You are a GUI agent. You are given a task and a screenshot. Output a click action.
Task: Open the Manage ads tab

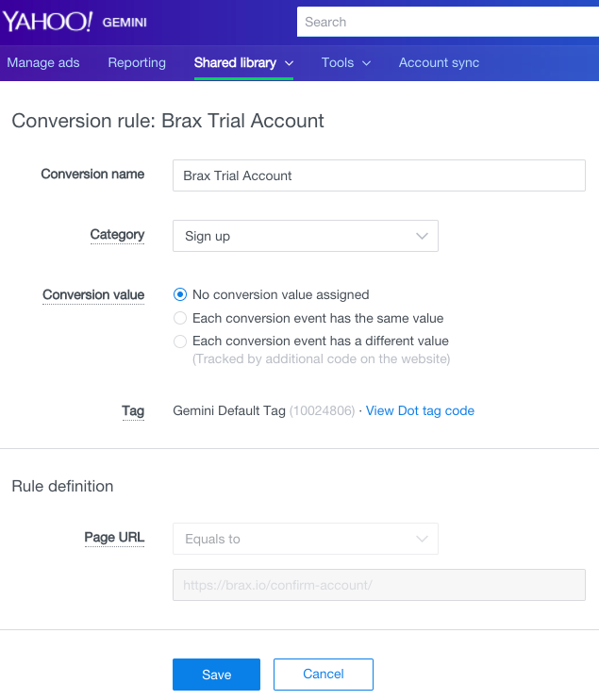coord(43,63)
